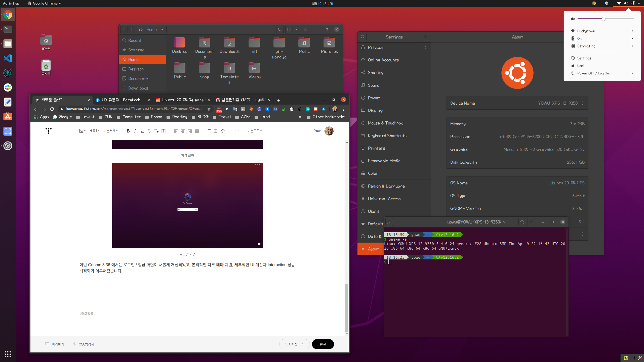The width and height of the screenshot is (644, 362).
Task: Center align text in editor toolbar
Action: (183, 131)
